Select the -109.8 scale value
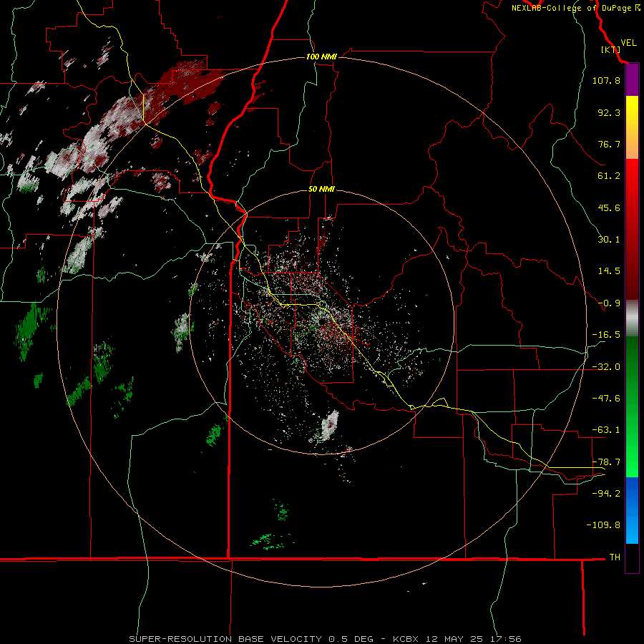This screenshot has width=644, height=644. [x=603, y=525]
